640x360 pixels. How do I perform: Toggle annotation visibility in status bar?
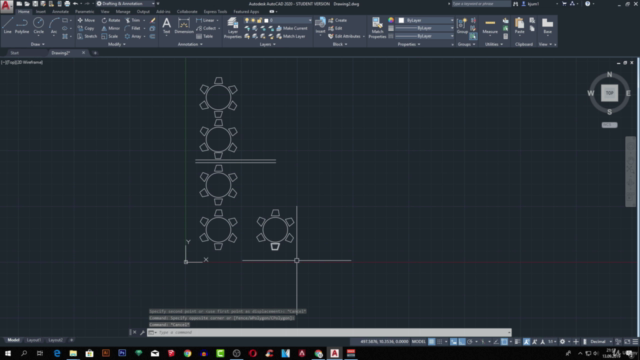coord(527,342)
